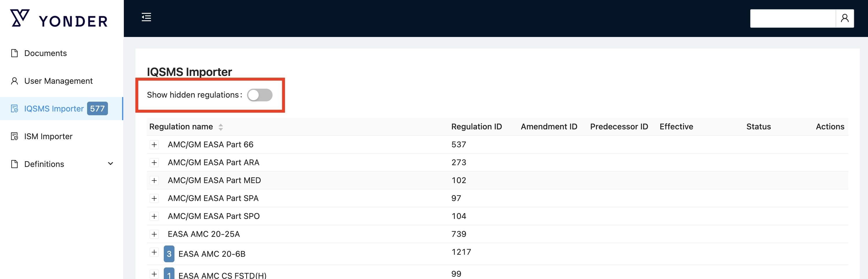Click the Regulation name column header
The image size is (868, 279).
coord(181,127)
